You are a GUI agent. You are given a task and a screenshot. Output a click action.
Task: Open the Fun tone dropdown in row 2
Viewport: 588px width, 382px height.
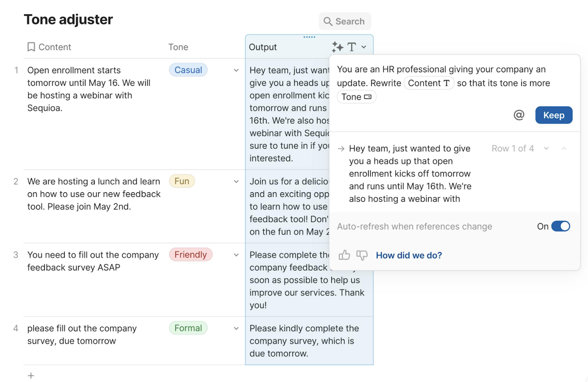click(x=236, y=181)
